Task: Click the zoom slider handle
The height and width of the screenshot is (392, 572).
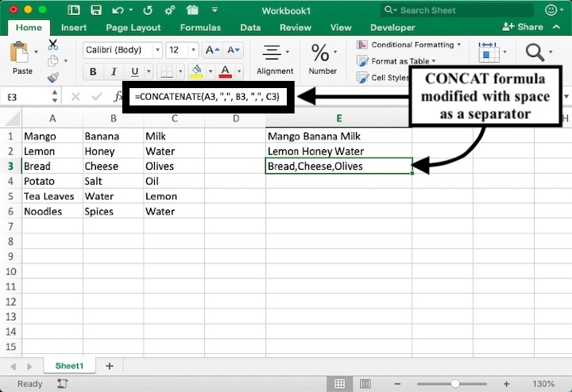Action: [455, 383]
